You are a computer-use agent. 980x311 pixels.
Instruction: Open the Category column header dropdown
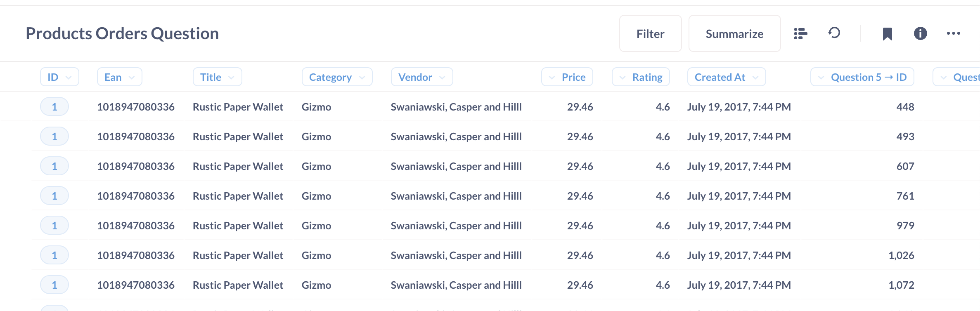pos(336,77)
